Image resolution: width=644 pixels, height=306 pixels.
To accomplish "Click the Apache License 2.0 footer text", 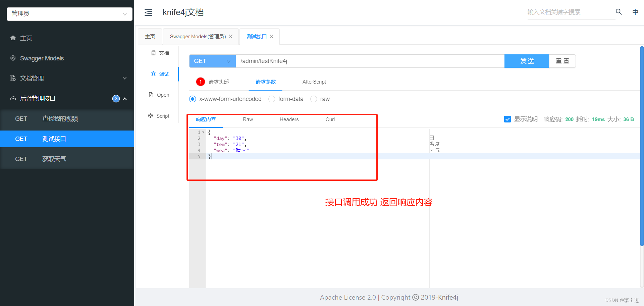I will point(348,297).
